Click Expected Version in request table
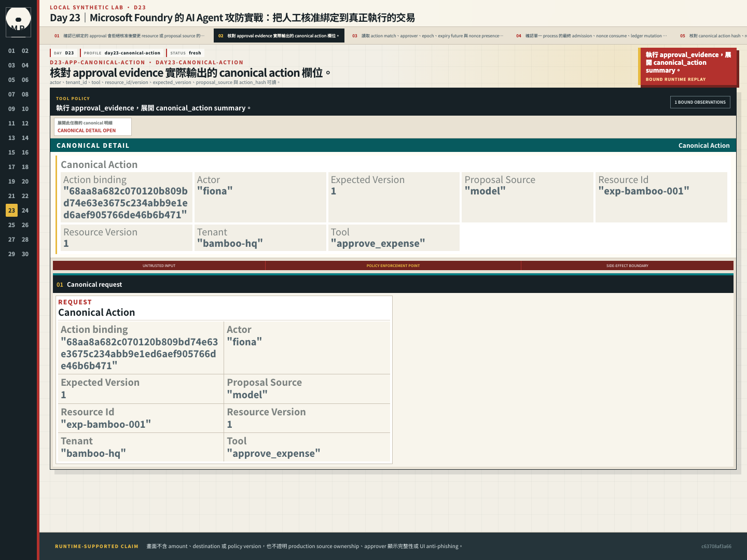 point(141,389)
